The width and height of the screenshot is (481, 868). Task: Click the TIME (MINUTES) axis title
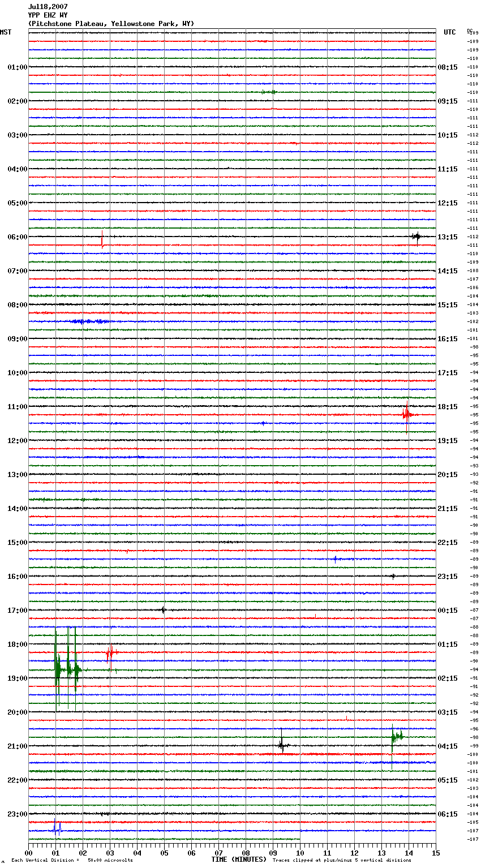(239, 860)
